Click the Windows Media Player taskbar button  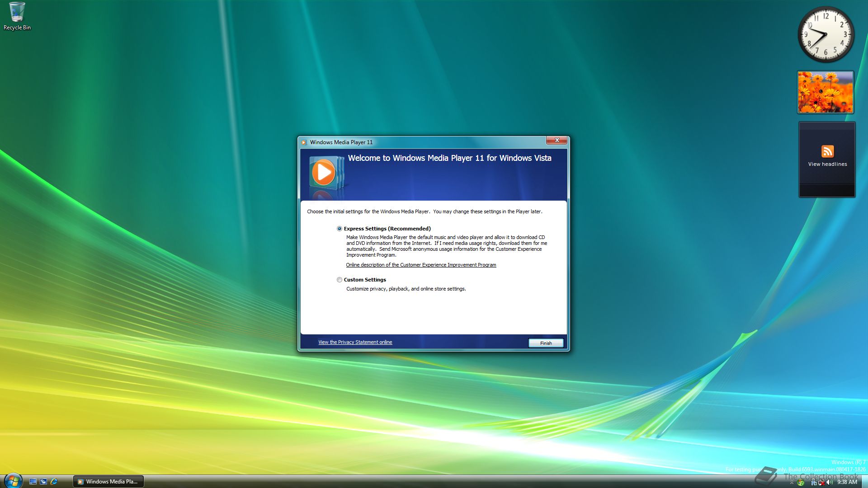tap(108, 482)
